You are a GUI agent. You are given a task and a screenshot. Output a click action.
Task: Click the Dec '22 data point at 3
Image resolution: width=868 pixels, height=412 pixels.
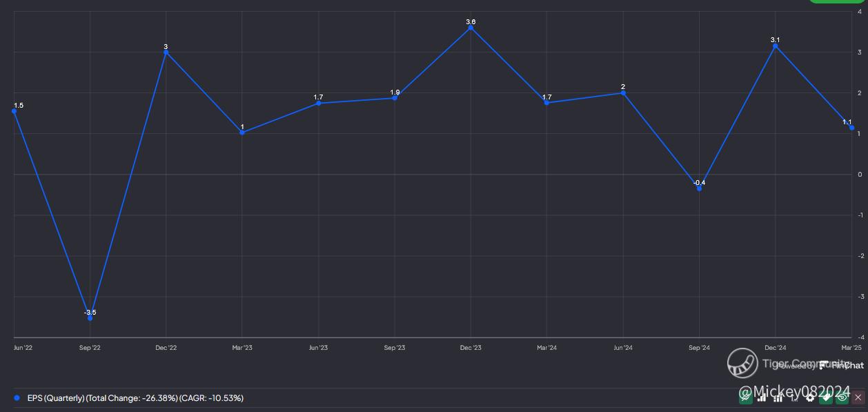(x=166, y=52)
